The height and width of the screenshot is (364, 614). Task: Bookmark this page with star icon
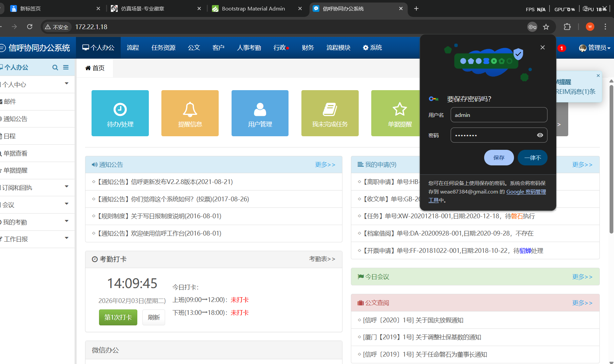546,27
